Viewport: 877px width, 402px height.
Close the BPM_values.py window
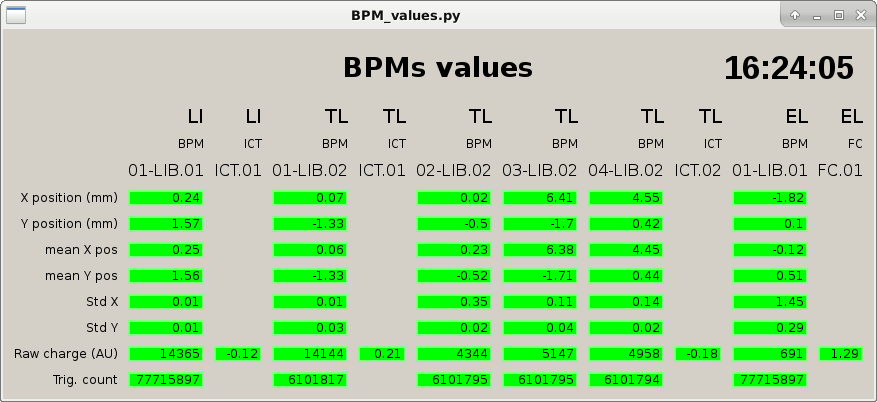(861, 15)
